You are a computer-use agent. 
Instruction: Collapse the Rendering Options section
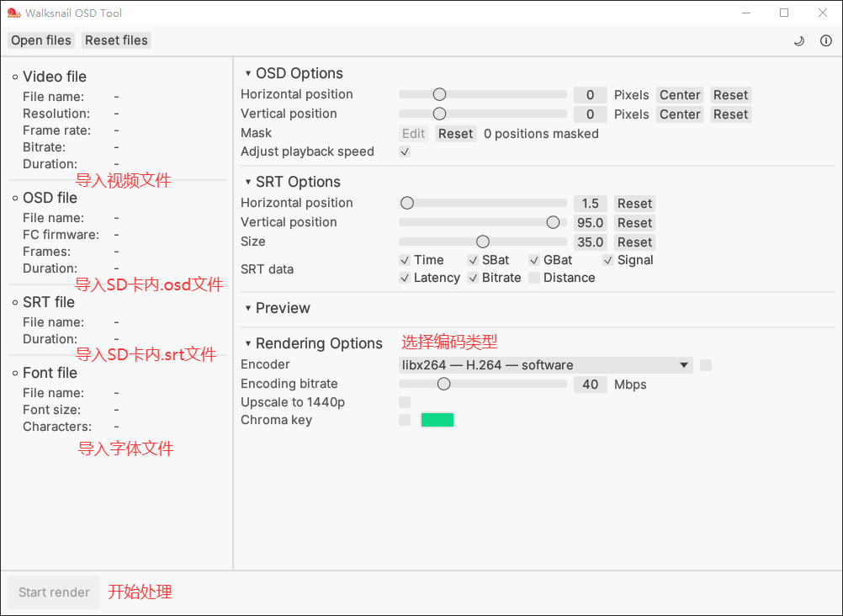(x=248, y=343)
